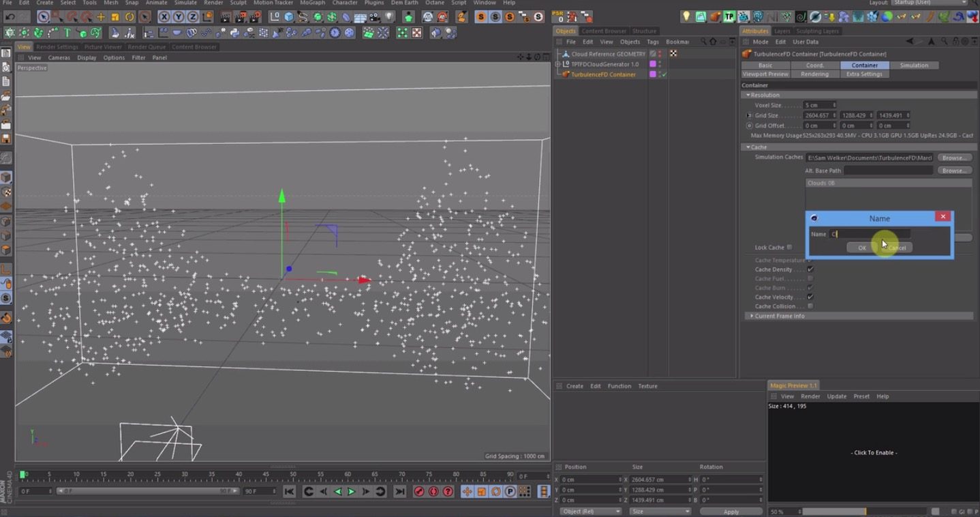Click the Record Active Objects icon
Viewport: 980px width, 517px height.
click(x=419, y=491)
